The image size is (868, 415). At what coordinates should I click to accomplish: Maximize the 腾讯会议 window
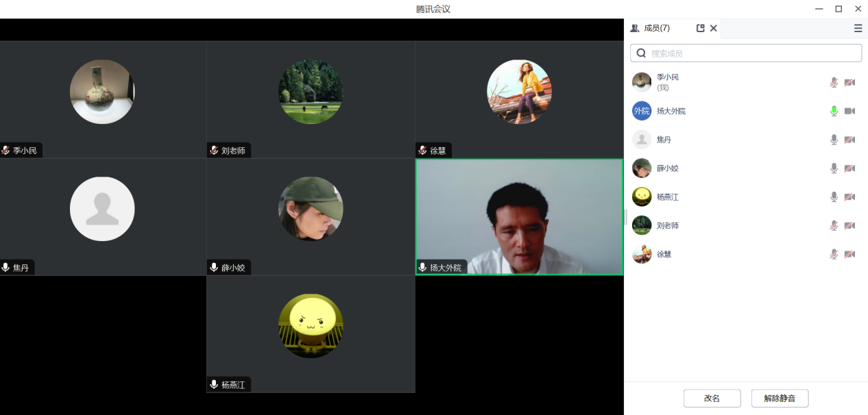838,9
